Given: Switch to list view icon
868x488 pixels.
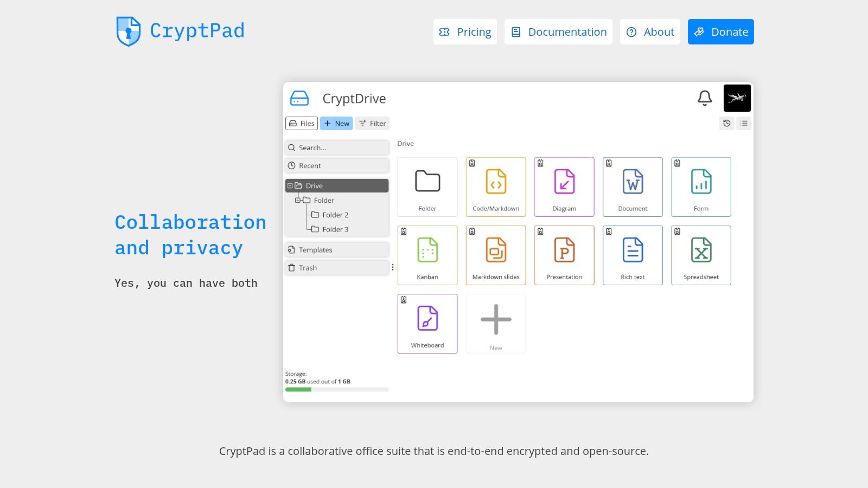Looking at the screenshot, I should (x=744, y=123).
